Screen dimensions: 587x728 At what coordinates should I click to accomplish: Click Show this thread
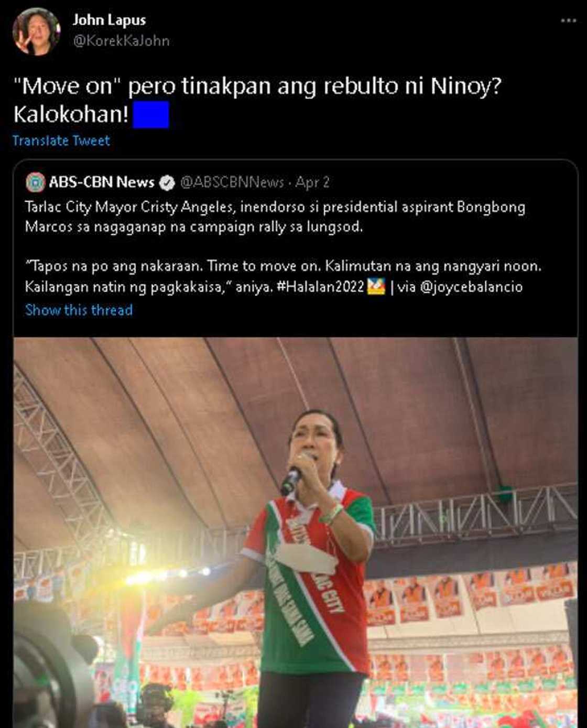[x=79, y=310]
